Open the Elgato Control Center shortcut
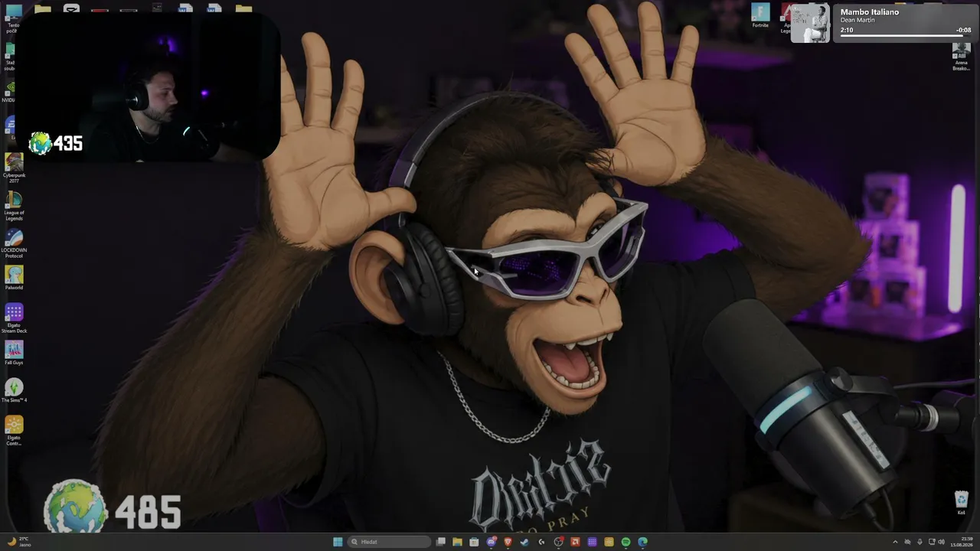The image size is (980, 551). pos(14,430)
